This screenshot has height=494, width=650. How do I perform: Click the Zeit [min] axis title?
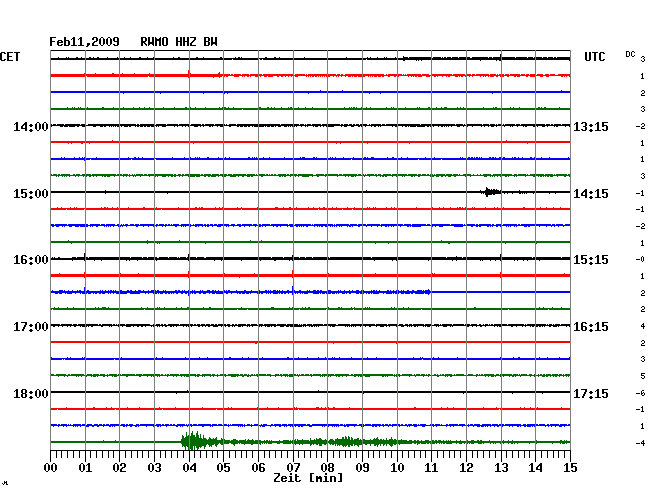[308, 478]
